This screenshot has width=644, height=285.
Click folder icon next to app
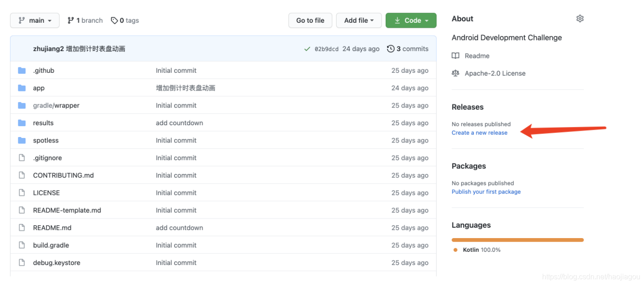(x=22, y=88)
